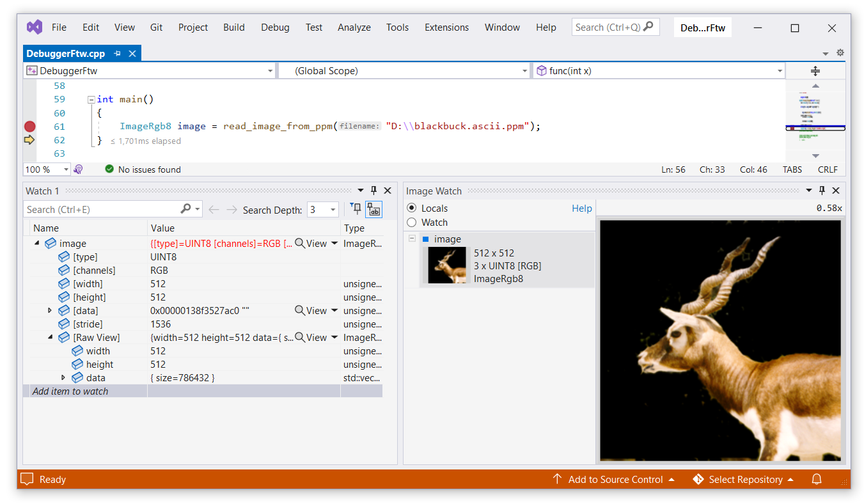Open the editor settings gear icon
This screenshot has height=504, width=864.
[840, 52]
